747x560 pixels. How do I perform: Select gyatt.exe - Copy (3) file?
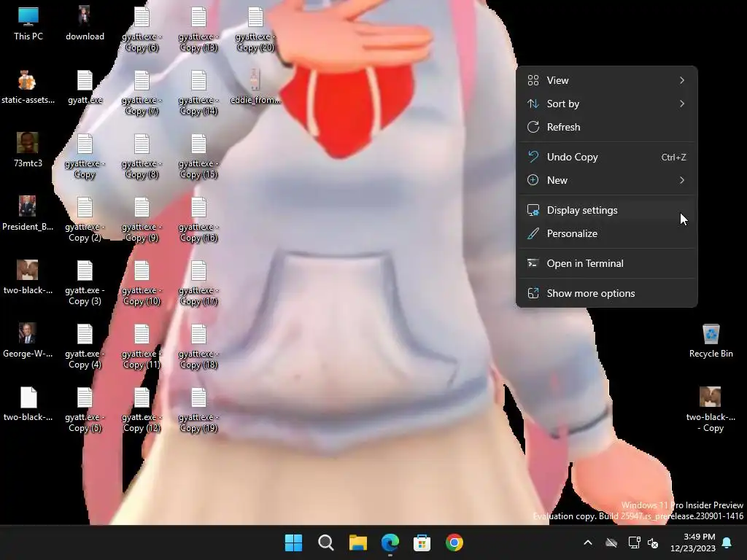[x=85, y=283]
